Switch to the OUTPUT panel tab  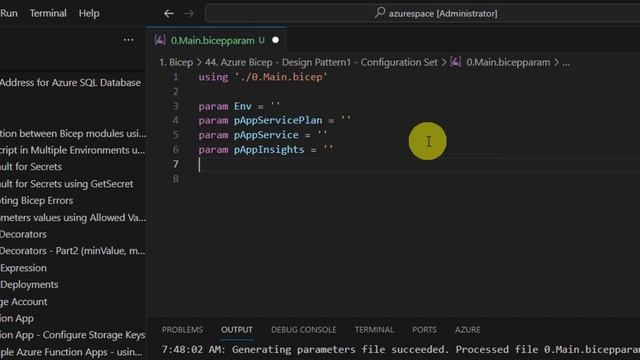pos(237,329)
